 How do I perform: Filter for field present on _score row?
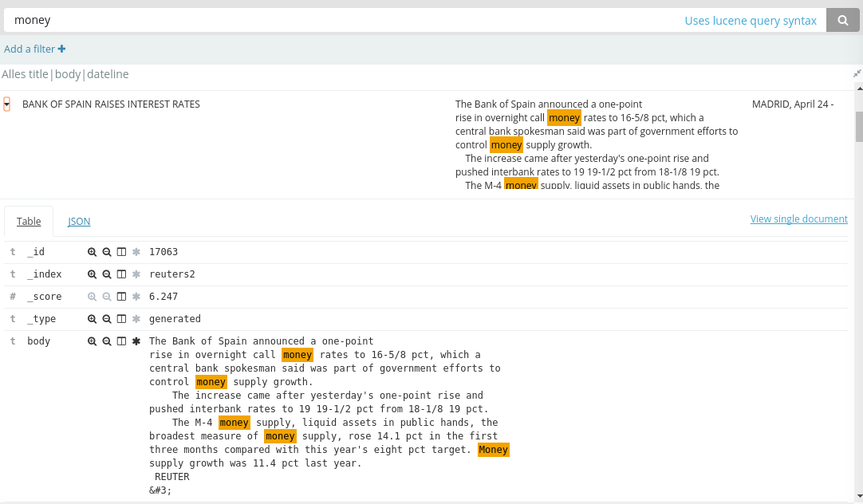click(136, 297)
